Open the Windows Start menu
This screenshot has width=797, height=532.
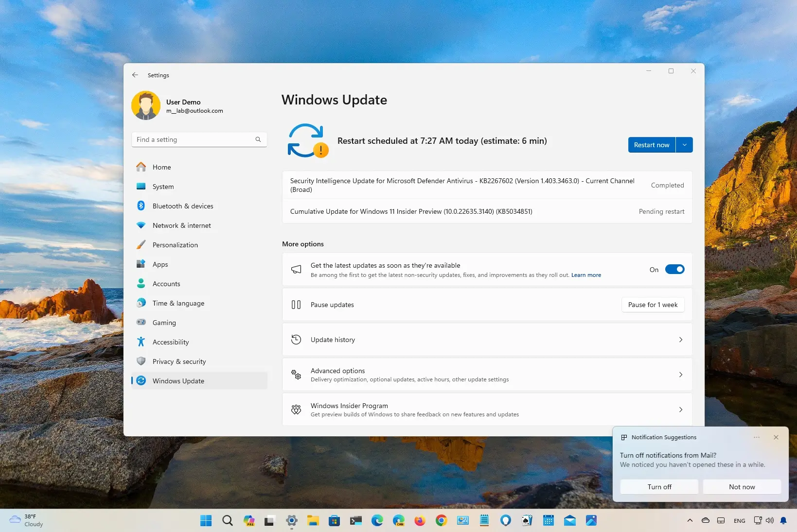(206, 520)
